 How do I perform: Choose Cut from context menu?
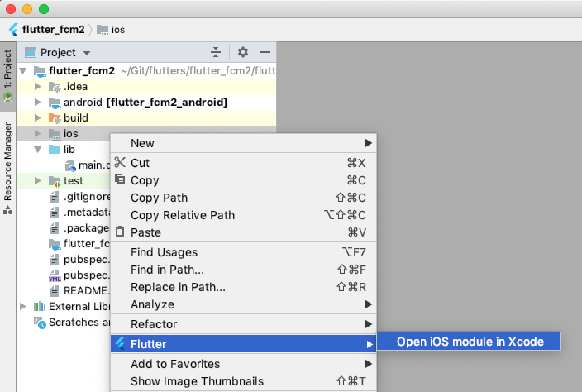(244, 163)
